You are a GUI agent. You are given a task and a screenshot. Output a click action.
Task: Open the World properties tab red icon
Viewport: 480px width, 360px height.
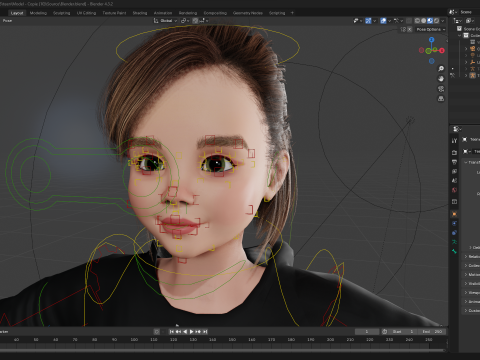pyautogui.click(x=454, y=190)
